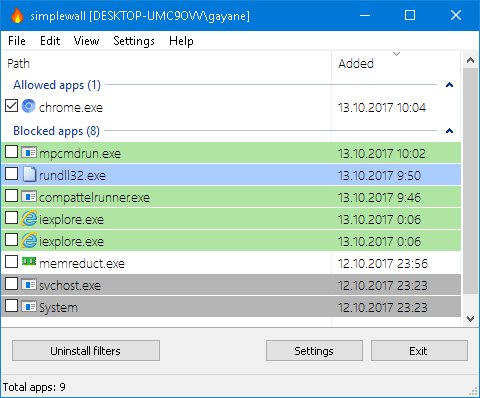Click the chrome.exe app icon
The image size is (480, 398).
tap(29, 106)
